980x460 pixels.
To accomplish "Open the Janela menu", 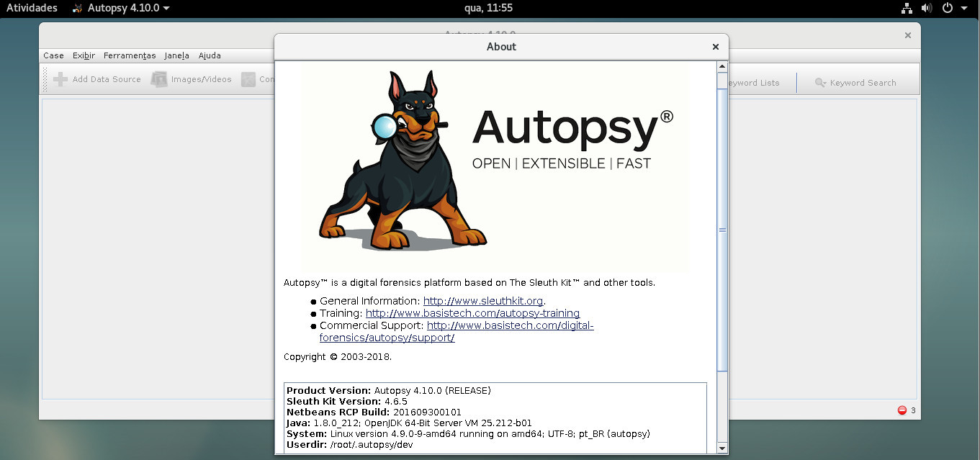I will (176, 55).
